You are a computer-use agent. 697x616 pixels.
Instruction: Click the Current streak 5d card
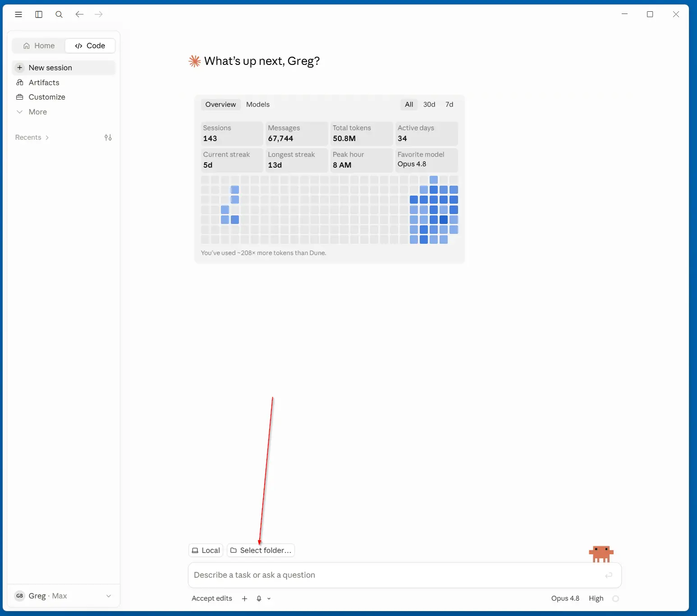[x=232, y=160]
